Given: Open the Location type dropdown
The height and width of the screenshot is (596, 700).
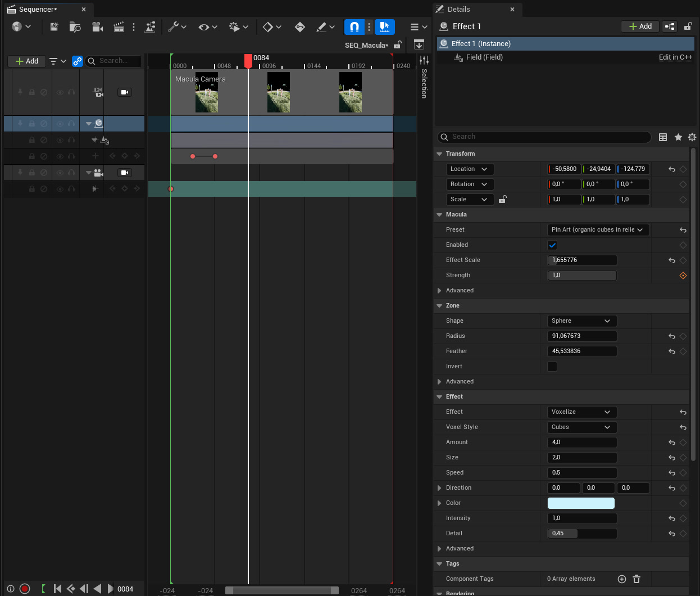Looking at the screenshot, I should pyautogui.click(x=470, y=169).
